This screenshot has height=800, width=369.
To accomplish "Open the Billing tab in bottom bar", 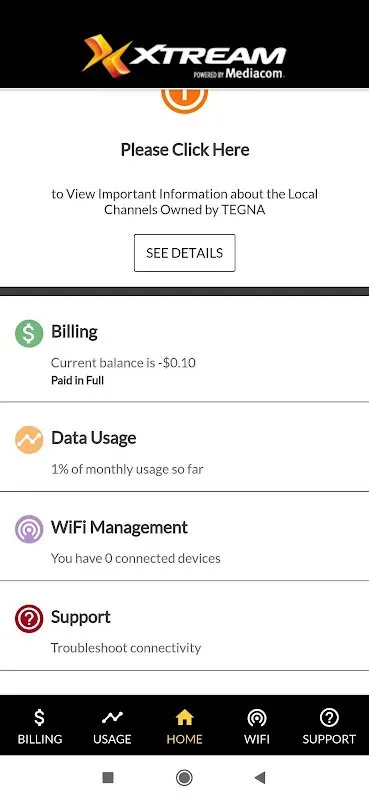I will [x=40, y=727].
